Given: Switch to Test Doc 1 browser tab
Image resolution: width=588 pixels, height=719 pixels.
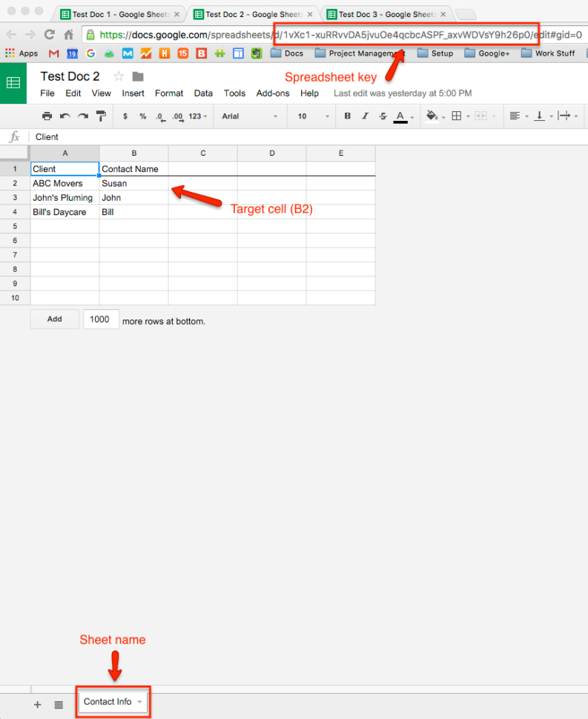Looking at the screenshot, I should [x=119, y=14].
